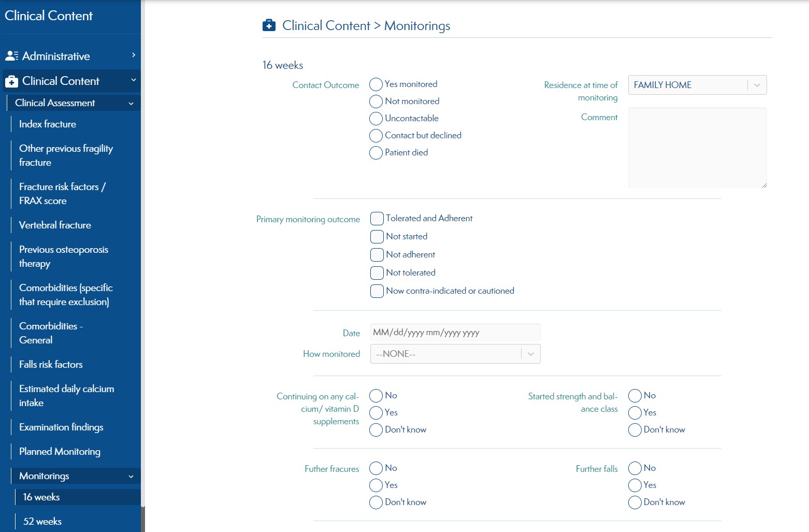This screenshot has width=809, height=532.
Task: Select Don't know for strength balance class
Action: pos(635,430)
